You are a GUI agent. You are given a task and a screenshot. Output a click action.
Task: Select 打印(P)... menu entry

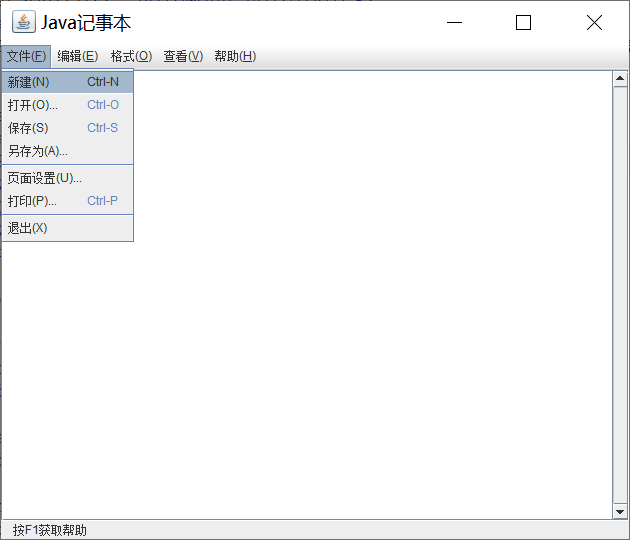pos(68,200)
